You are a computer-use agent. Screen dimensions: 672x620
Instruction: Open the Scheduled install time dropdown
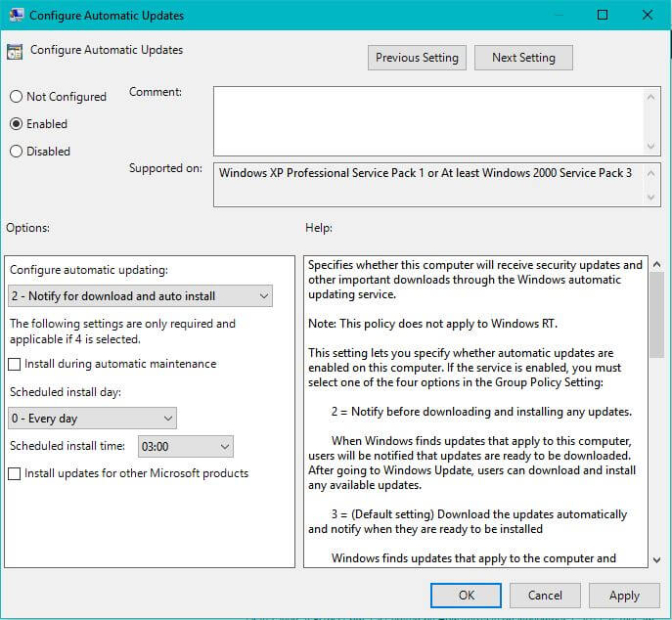[186, 447]
